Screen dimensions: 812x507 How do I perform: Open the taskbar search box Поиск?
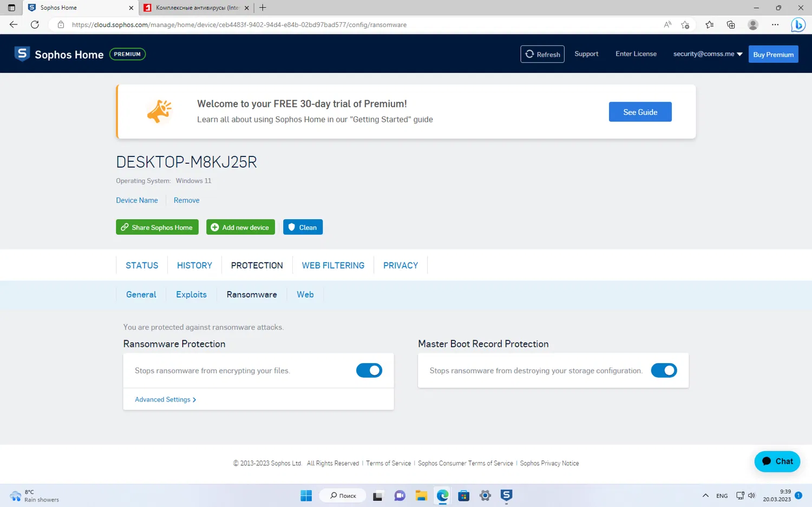click(x=343, y=496)
